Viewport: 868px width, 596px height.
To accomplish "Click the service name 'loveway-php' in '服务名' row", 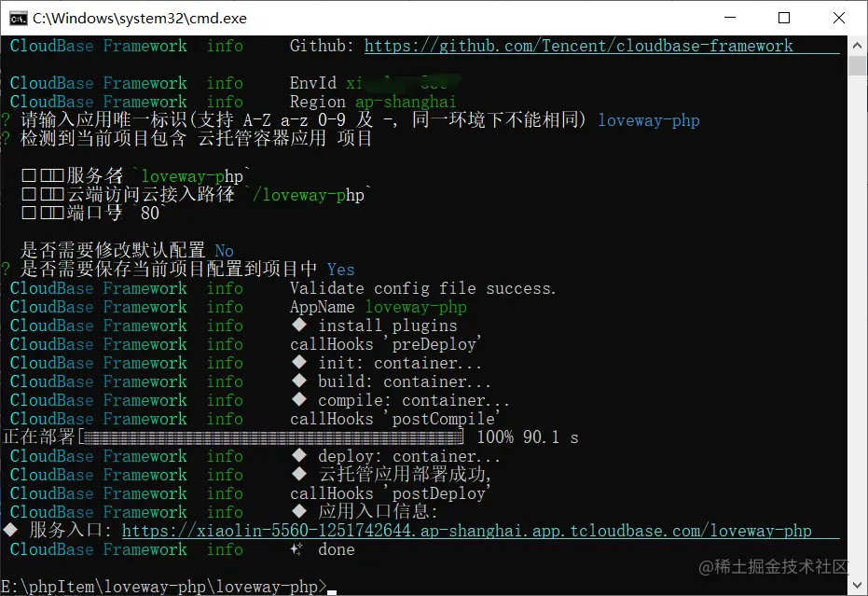I will point(192,176).
